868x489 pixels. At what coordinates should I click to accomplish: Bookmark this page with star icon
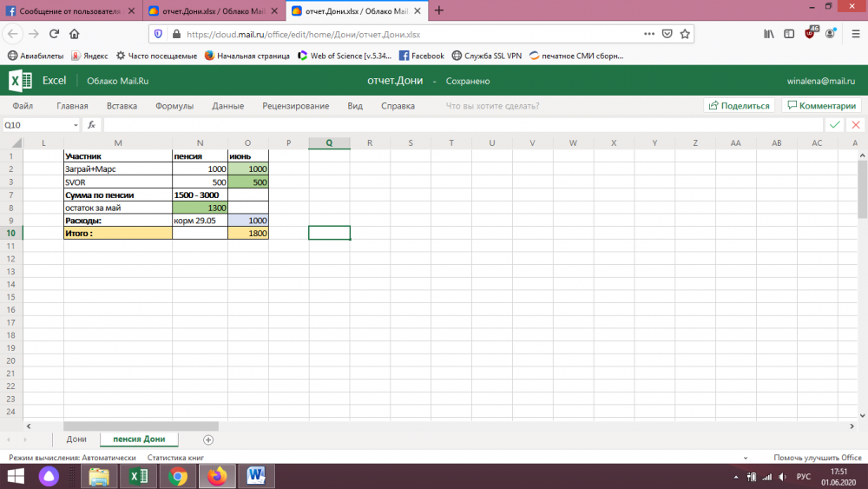point(685,34)
